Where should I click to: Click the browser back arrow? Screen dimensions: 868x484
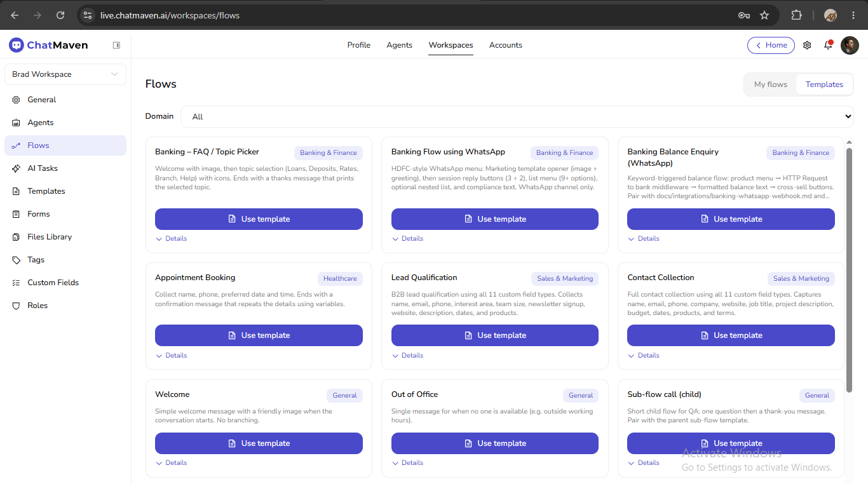point(15,15)
